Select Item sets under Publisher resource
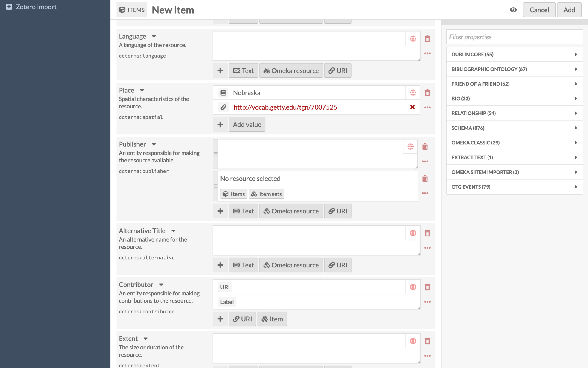This screenshot has height=368, width=588. point(266,194)
